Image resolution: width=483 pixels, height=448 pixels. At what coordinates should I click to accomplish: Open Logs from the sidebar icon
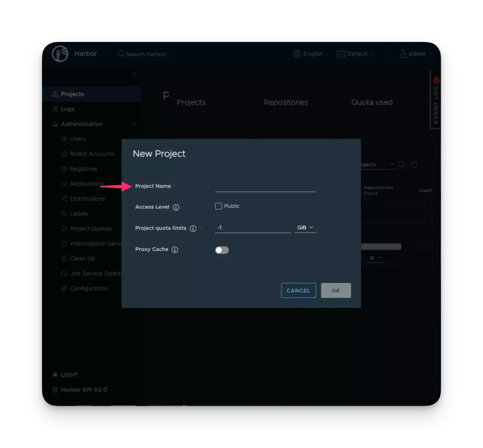55,109
